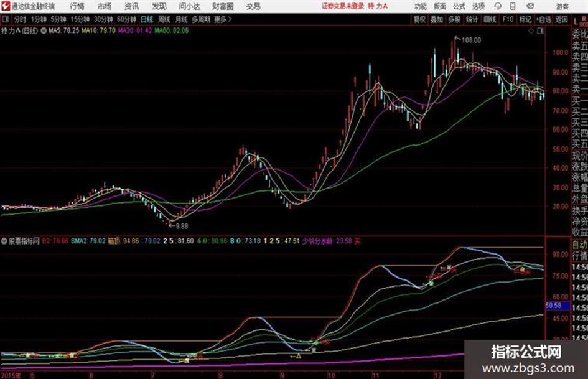Click the MA20: 81.42 label

point(135,30)
